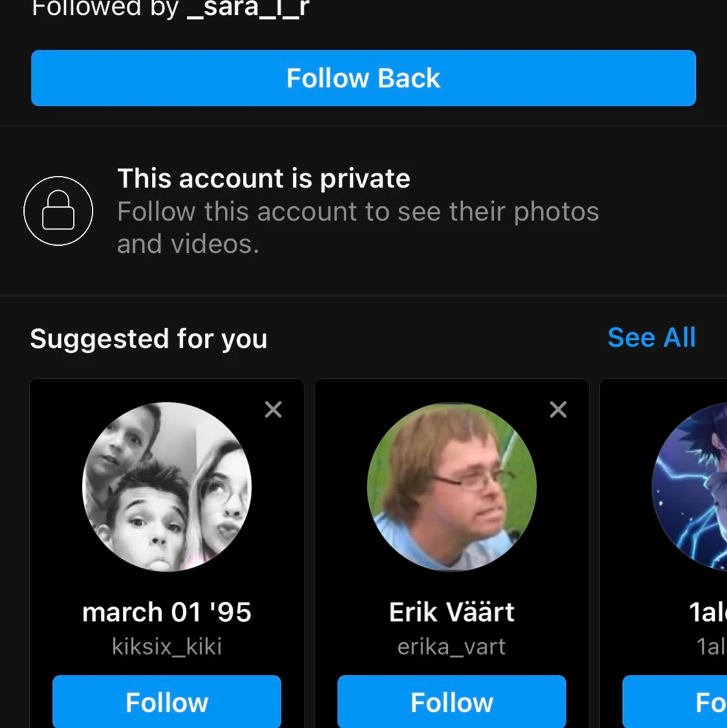Open Erik Väärt's profile picture

(452, 487)
